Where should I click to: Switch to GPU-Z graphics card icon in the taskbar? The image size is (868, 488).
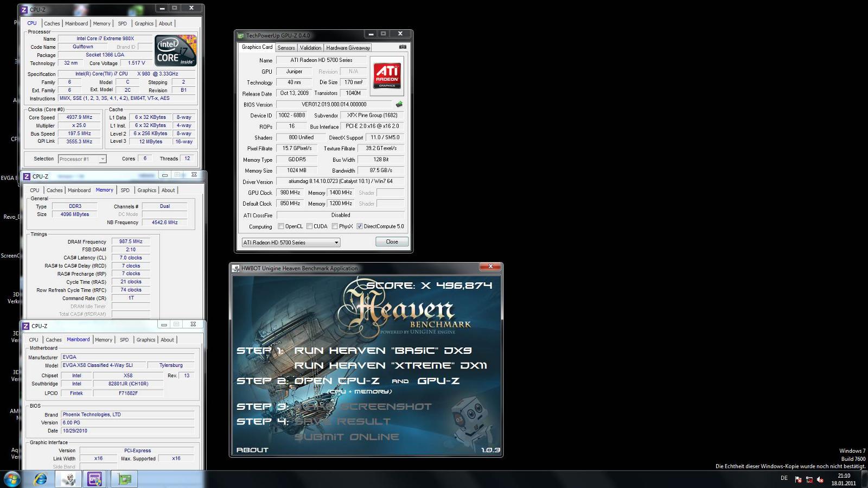click(124, 479)
